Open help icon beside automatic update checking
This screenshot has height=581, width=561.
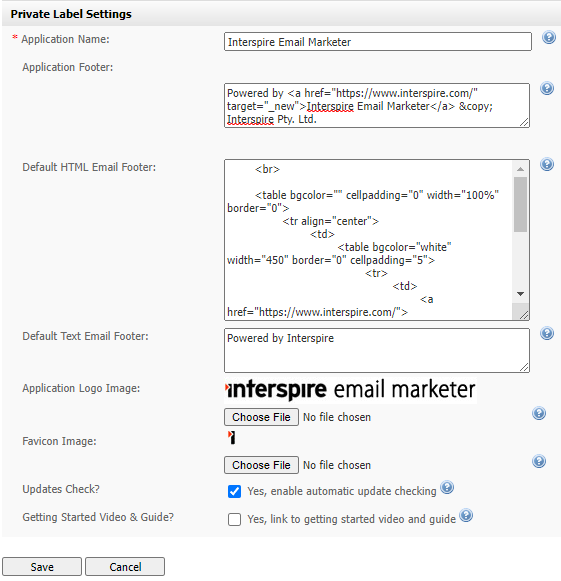pos(447,487)
